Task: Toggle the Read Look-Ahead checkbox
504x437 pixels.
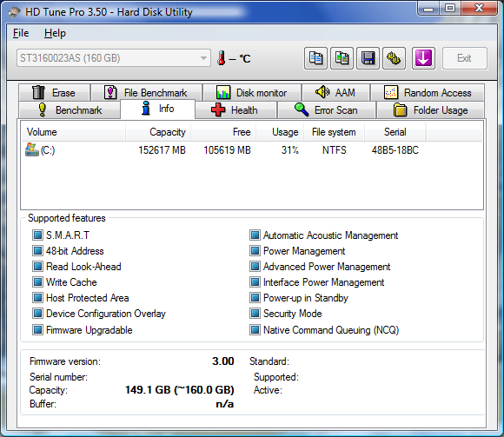Action: point(37,267)
